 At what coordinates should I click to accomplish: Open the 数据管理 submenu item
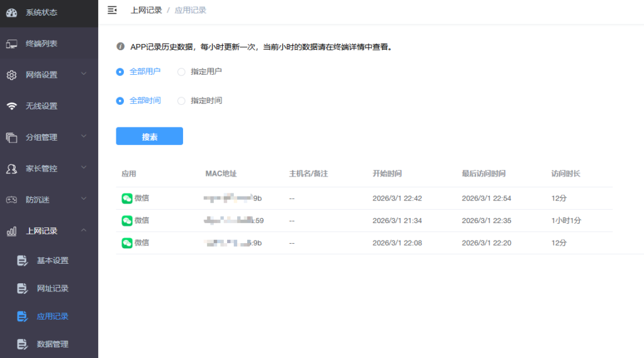coord(53,344)
